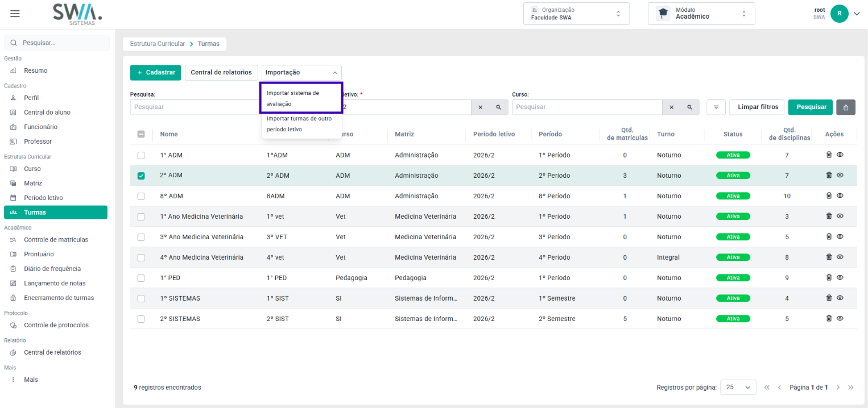Delete the 2º SISTEMAS row with trash icon
The width and height of the screenshot is (868, 408).
829,318
